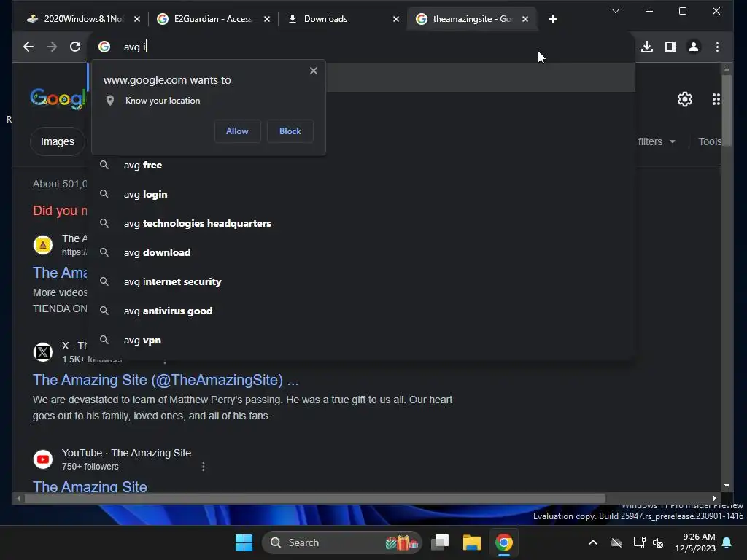The height and width of the screenshot is (560, 747).
Task: Choose the 'avg login' suggestion
Action: click(362, 194)
